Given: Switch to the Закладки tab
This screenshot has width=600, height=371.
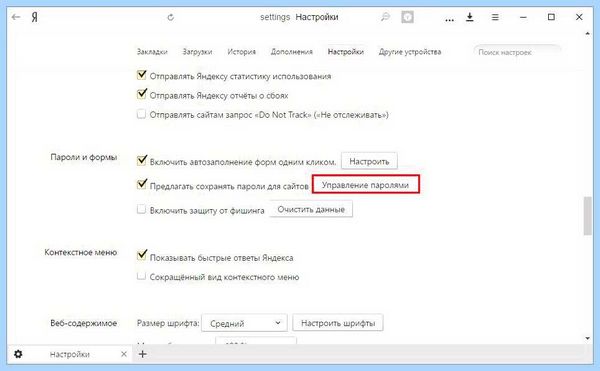Looking at the screenshot, I should pyautogui.click(x=152, y=52).
